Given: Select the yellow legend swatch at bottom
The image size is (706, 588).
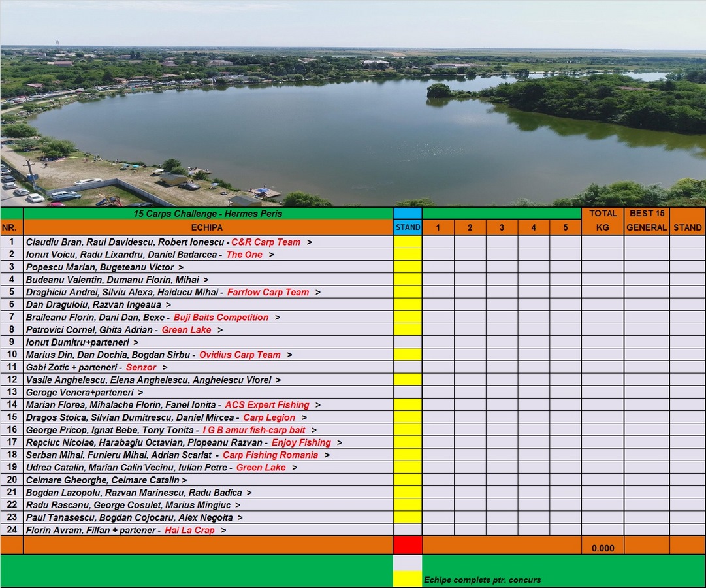Looking at the screenshot, I should (408, 579).
